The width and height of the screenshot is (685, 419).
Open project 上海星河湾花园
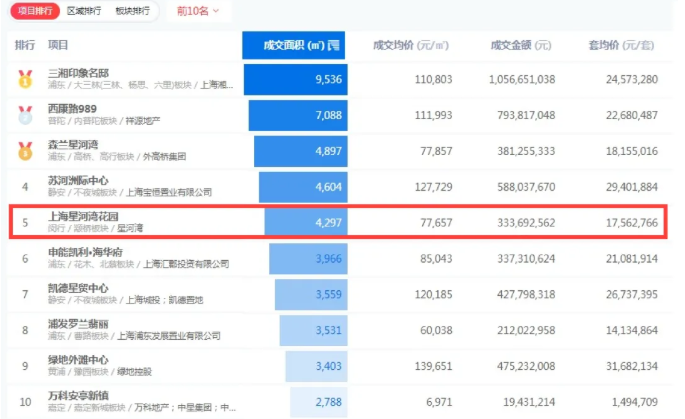[83, 216]
